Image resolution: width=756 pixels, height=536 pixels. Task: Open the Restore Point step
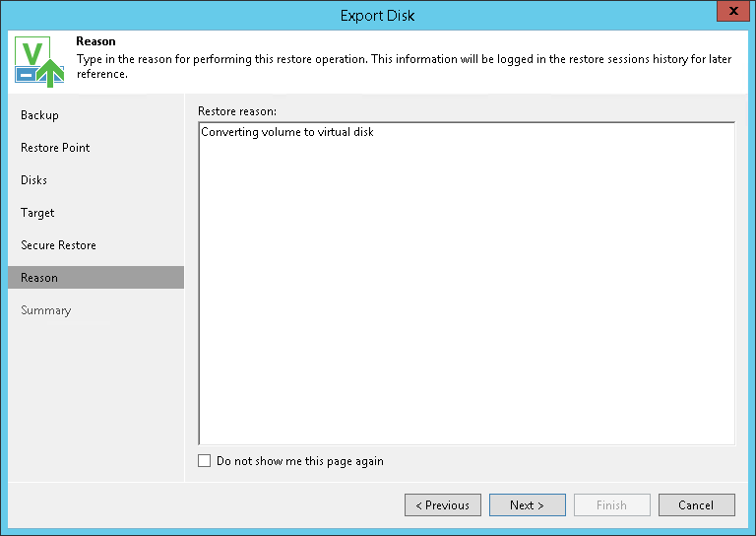click(x=55, y=148)
